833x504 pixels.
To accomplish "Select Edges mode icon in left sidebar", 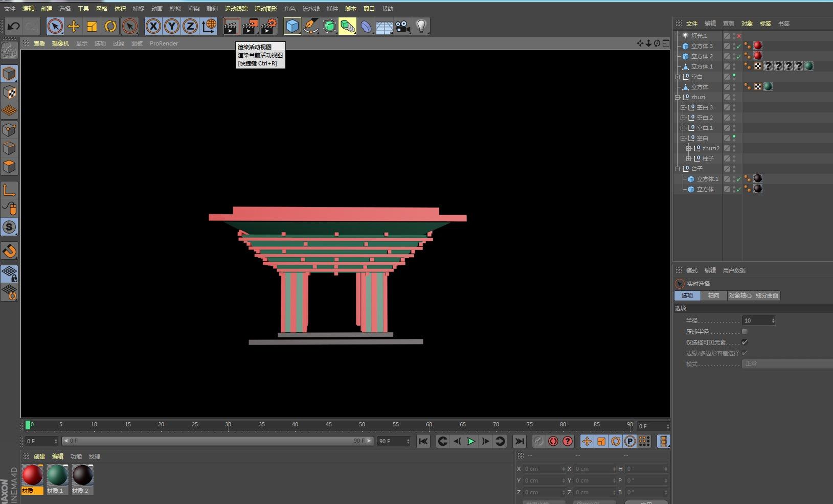I will (9, 148).
